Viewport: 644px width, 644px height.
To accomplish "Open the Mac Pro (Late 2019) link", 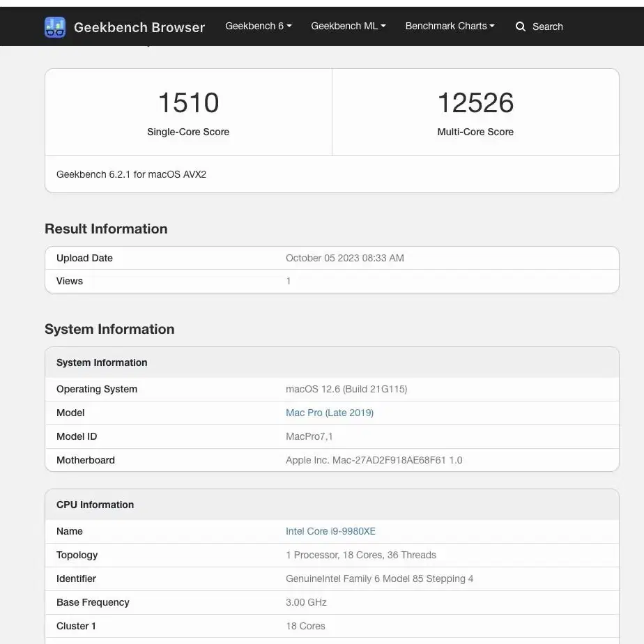I will (330, 413).
